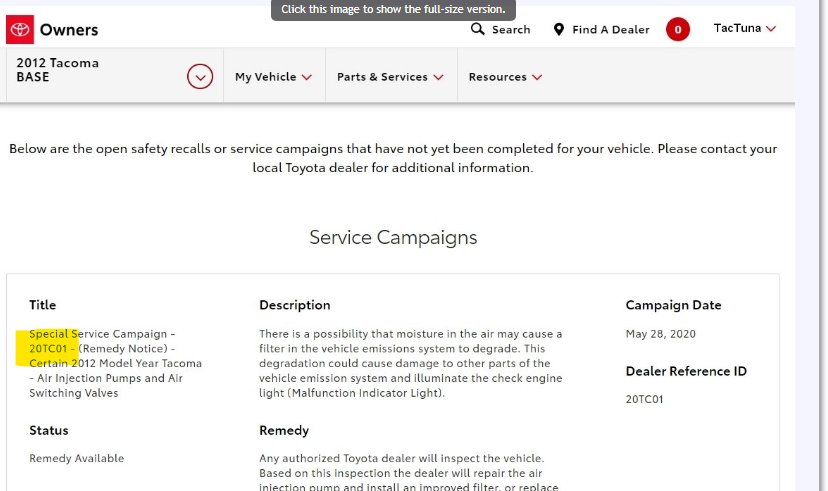
Task: Open Find A Dealer link
Action: tap(610, 30)
